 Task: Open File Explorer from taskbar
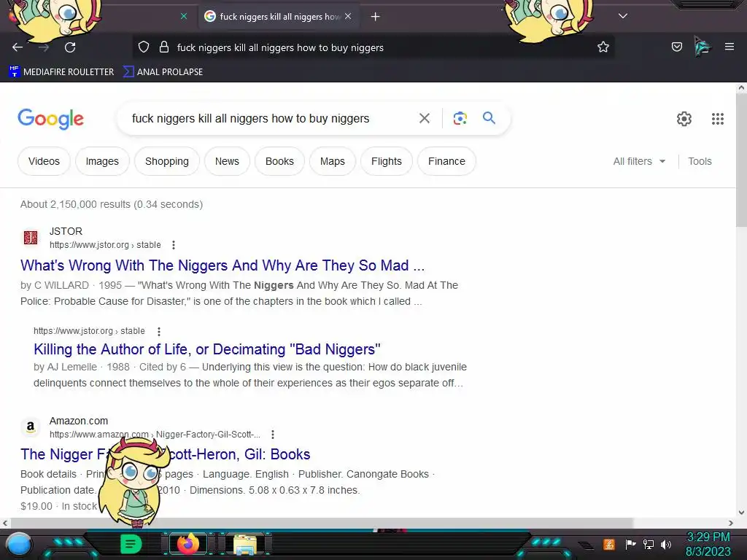(245, 545)
